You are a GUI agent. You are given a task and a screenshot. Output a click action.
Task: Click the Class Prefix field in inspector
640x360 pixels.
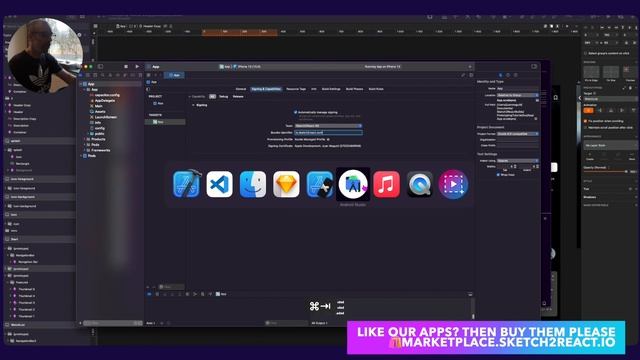(x=518, y=145)
